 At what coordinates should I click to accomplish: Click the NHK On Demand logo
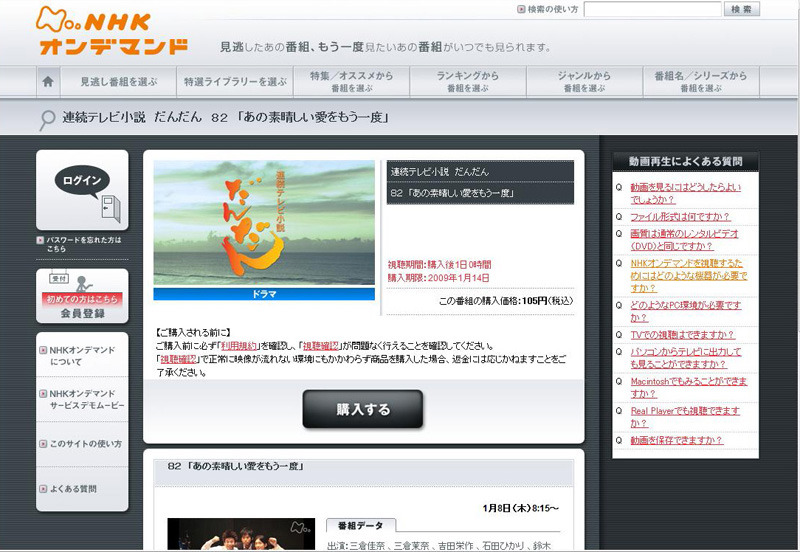(x=112, y=31)
